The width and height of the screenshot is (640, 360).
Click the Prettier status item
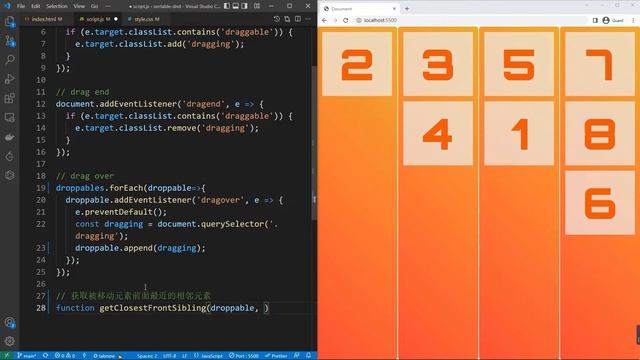coord(276,356)
